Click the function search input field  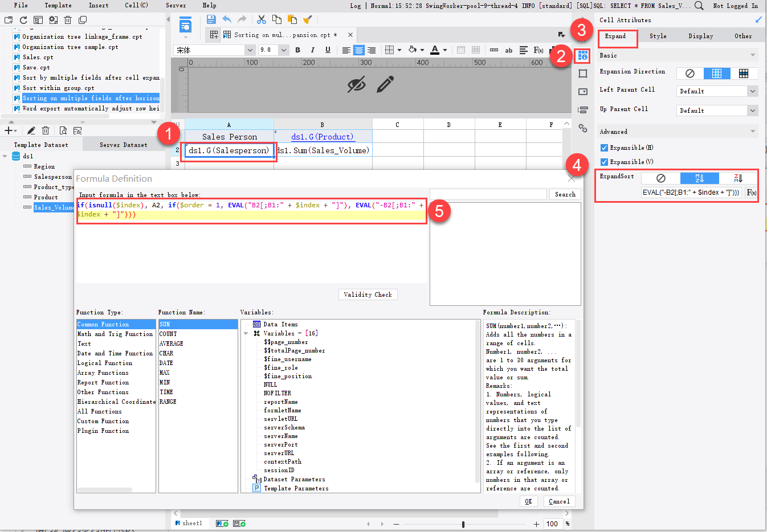[x=488, y=194]
